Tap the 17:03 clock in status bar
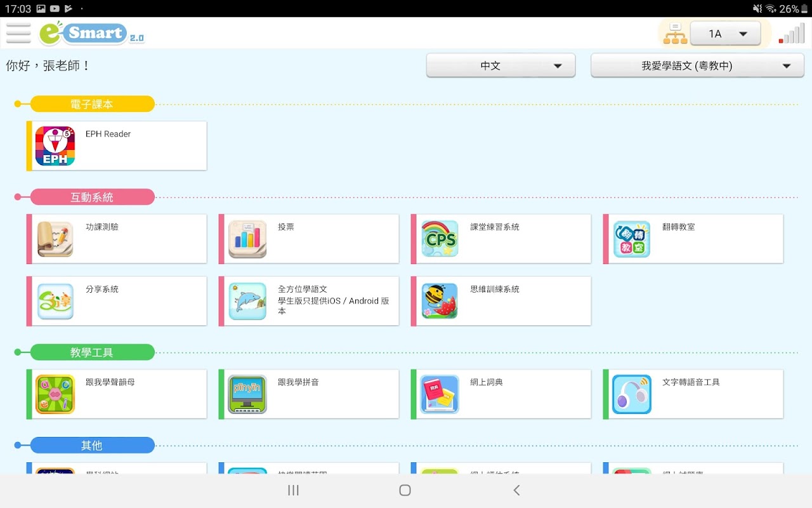The width and height of the screenshot is (812, 508). click(18, 9)
